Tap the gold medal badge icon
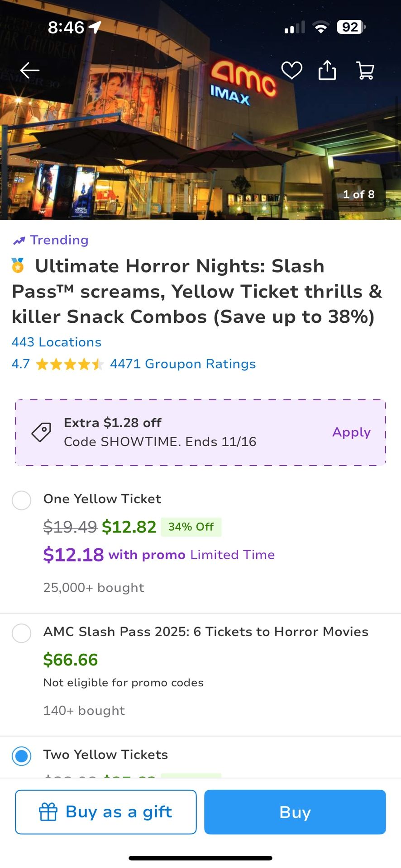Image resolution: width=401 pixels, height=868 pixels. [18, 266]
